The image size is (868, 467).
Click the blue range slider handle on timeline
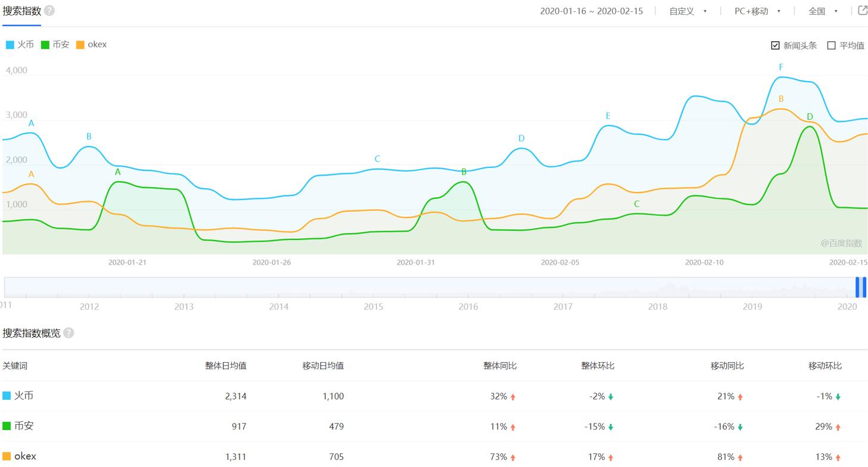tap(861, 287)
